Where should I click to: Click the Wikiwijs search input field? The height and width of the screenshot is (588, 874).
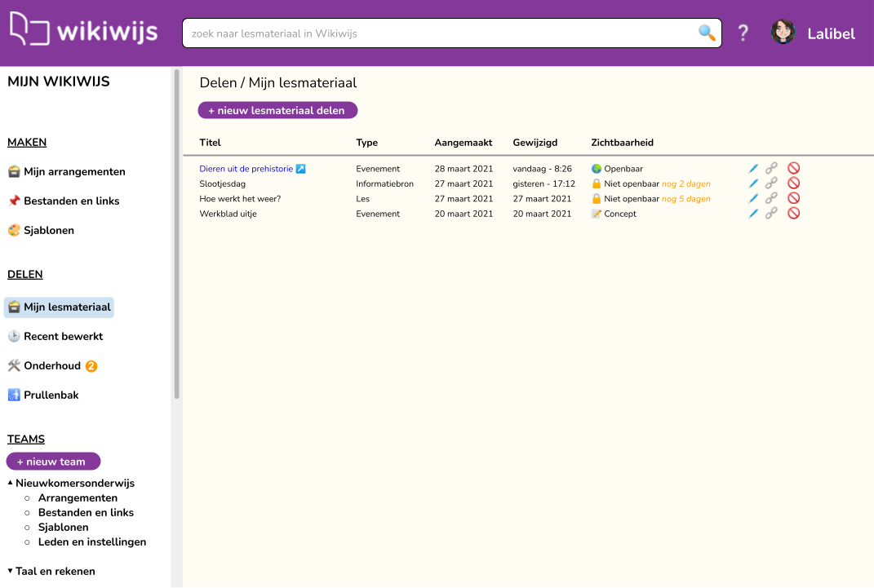tap(441, 33)
